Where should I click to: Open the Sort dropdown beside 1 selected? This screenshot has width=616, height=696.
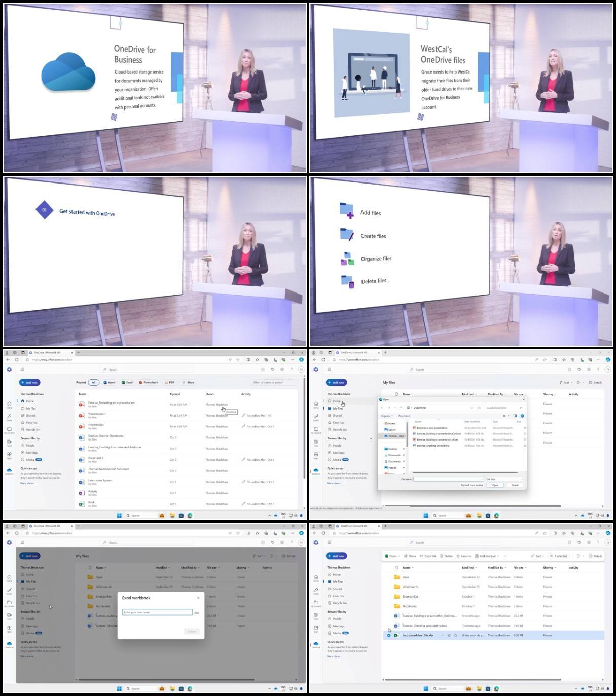(537, 556)
